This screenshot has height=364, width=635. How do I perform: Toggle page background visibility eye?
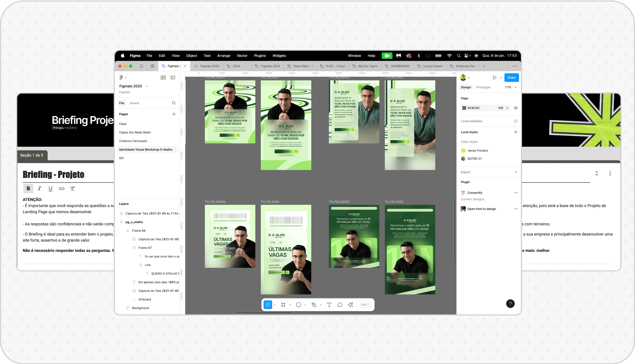click(x=516, y=108)
